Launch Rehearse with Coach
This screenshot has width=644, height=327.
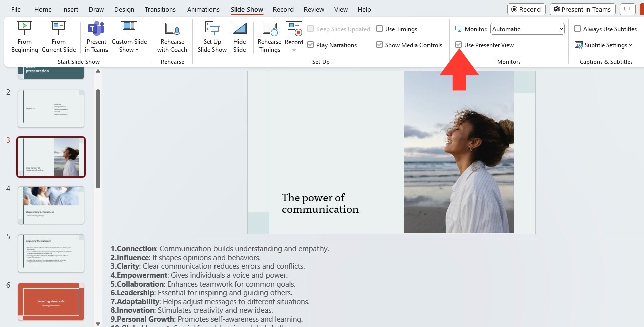[172, 37]
